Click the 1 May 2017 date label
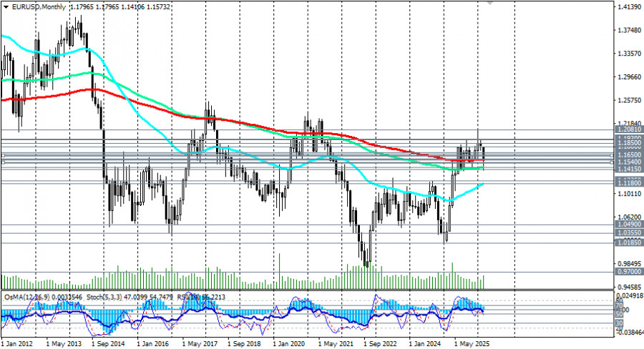Screen dimensions: 644x349 click(x=199, y=344)
